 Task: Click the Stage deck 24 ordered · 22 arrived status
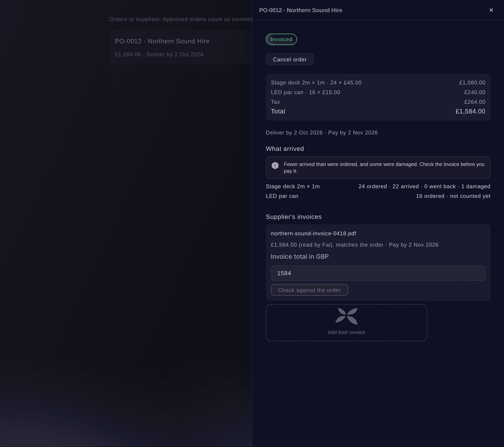pos(424,187)
